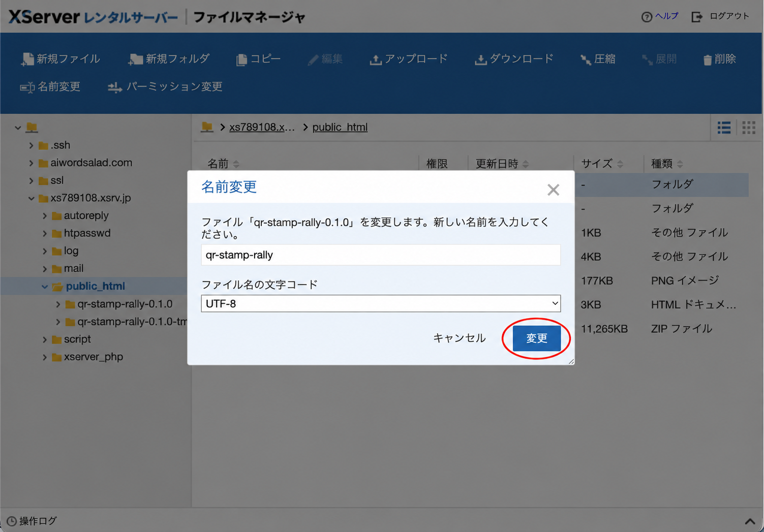Click the 名前変更 toolbar button
This screenshot has width=764, height=532.
pos(50,87)
